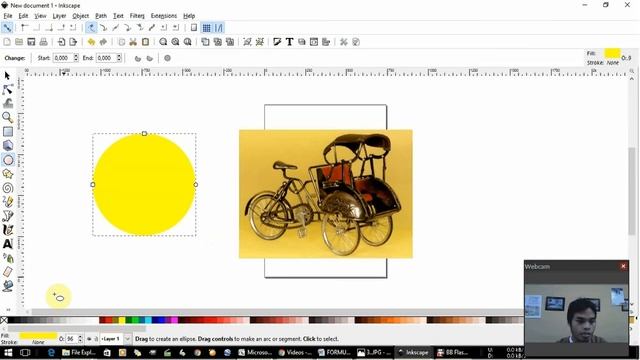Click the remove color X in palette

tap(4, 320)
